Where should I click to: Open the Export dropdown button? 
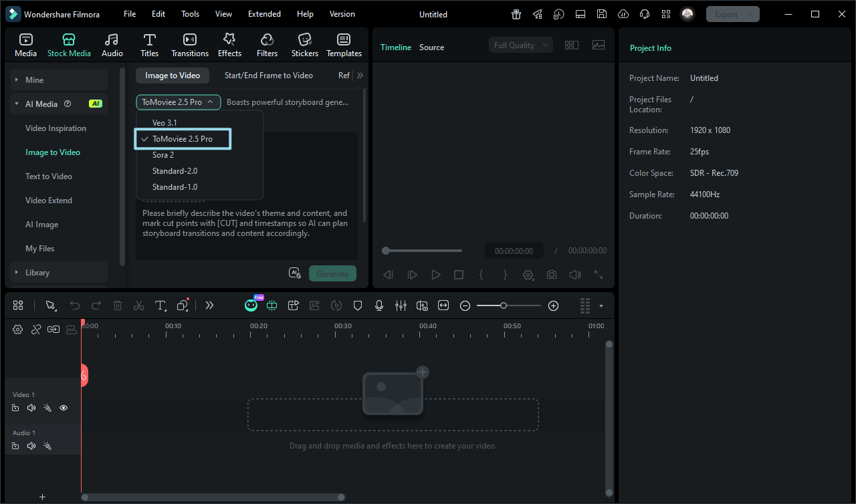click(733, 14)
